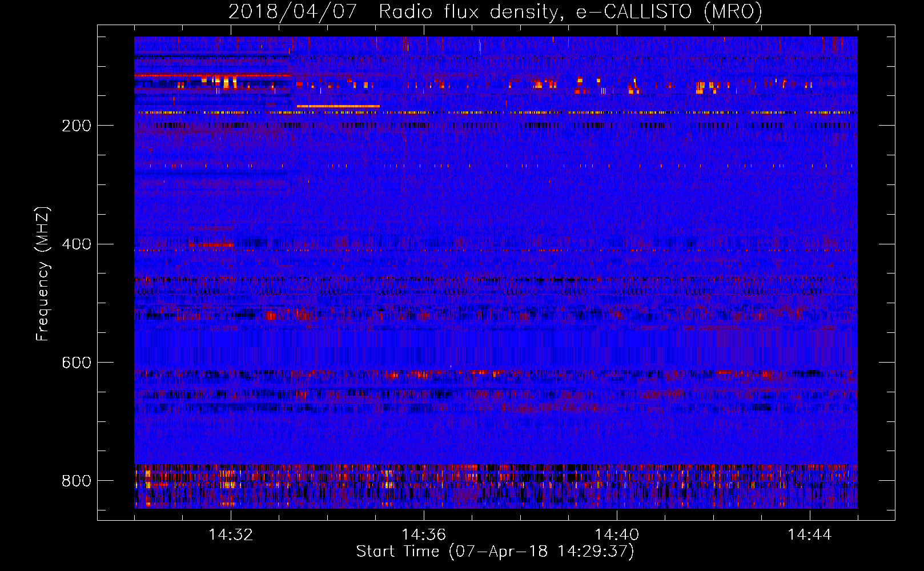Select the 600 frequency tick label

tap(77, 363)
